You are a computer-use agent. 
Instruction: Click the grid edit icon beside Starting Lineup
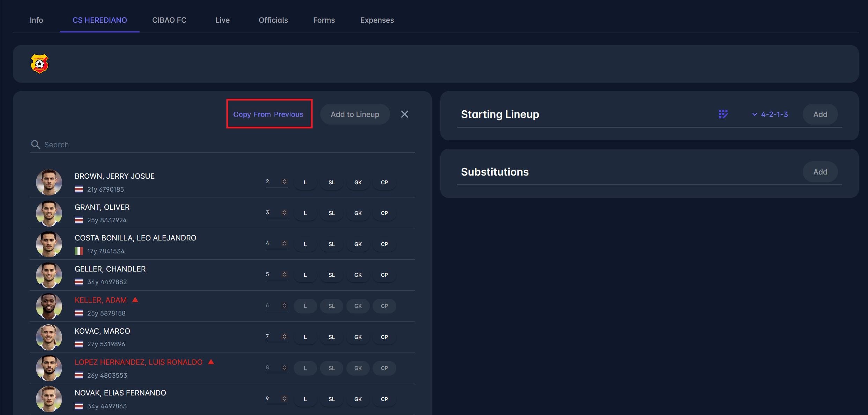723,114
